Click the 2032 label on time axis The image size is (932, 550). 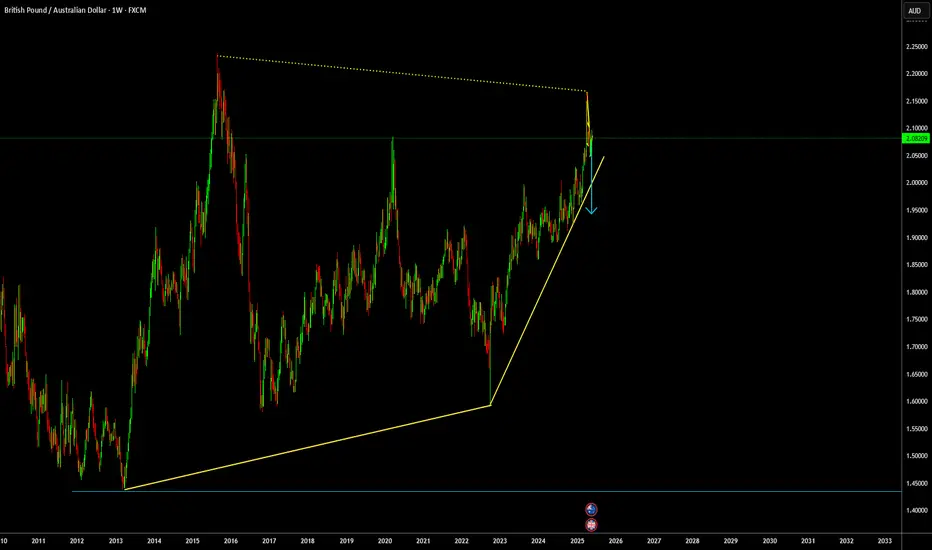[x=846, y=541]
